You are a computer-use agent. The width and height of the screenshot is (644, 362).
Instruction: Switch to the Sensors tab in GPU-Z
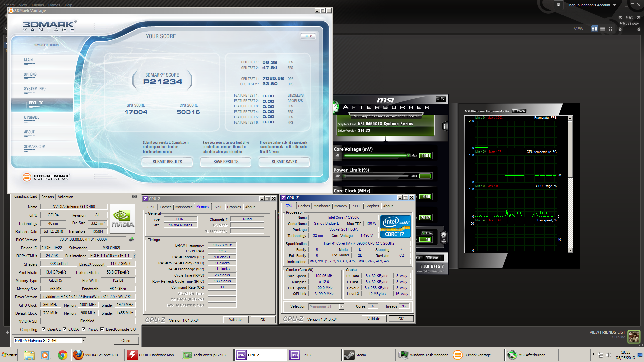click(x=47, y=197)
